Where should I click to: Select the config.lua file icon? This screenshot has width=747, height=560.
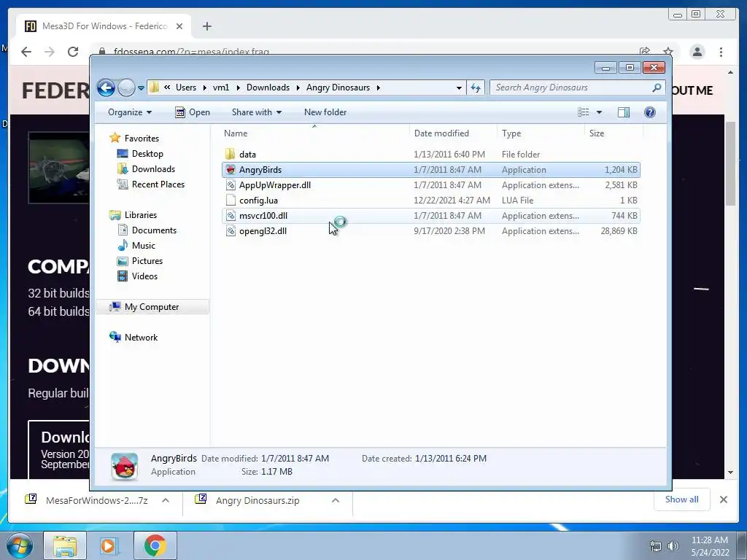pyautogui.click(x=231, y=200)
